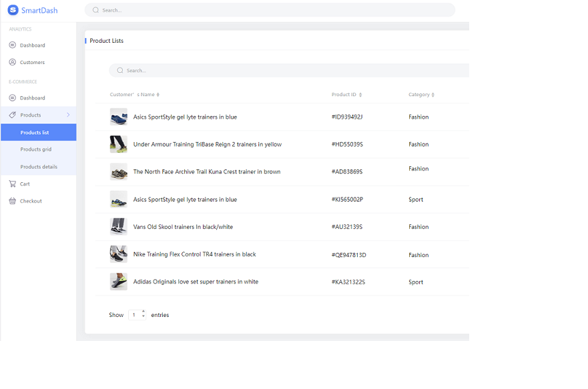Open Products details menu item
This screenshot has height=389, width=588.
pos(39,167)
